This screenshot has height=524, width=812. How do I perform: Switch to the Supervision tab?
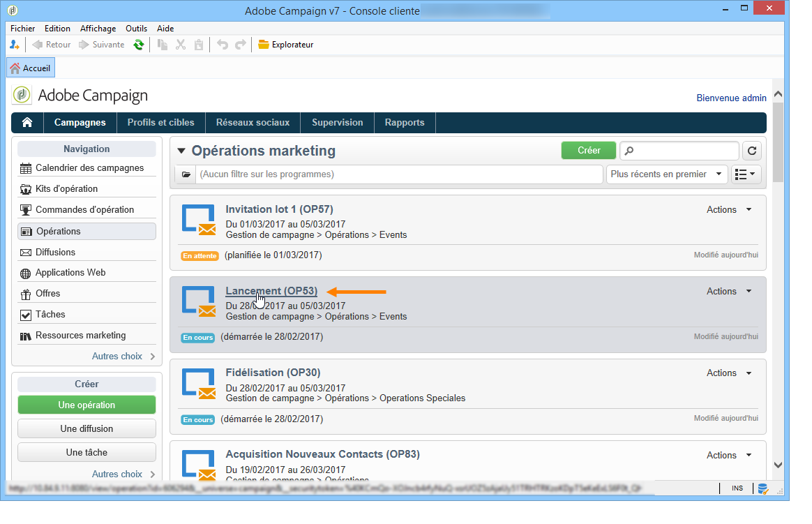pos(337,123)
